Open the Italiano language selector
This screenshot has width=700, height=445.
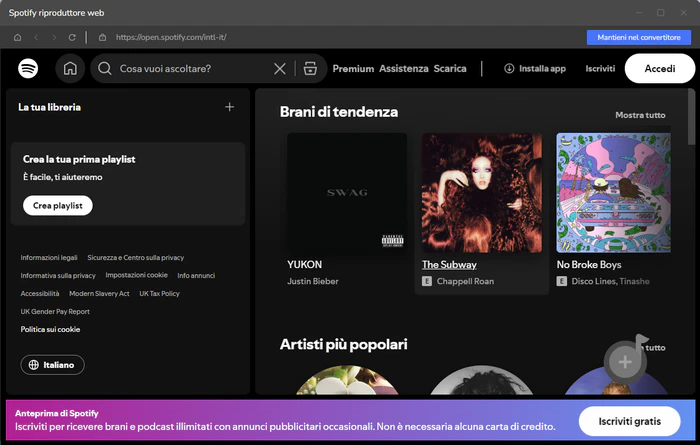click(x=52, y=365)
